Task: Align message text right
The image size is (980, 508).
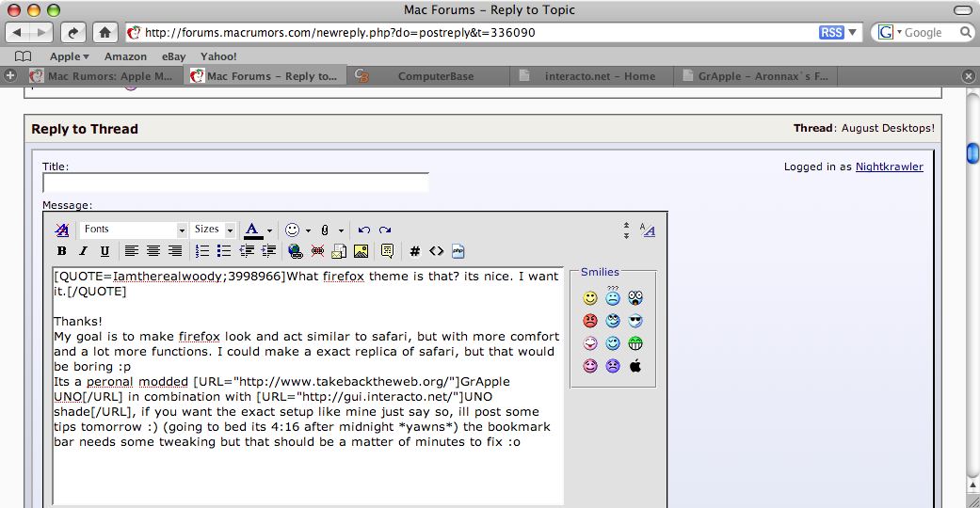Action: pyautogui.click(x=175, y=251)
